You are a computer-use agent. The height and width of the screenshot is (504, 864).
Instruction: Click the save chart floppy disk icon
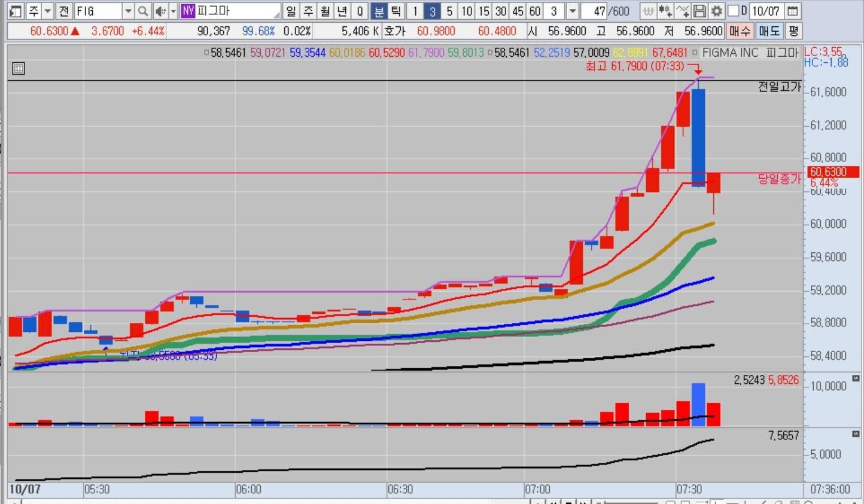click(699, 11)
